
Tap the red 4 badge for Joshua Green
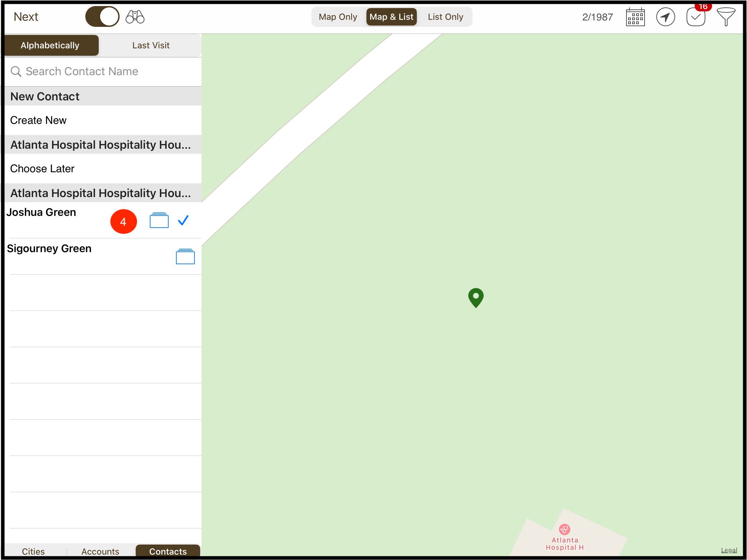[x=124, y=222]
